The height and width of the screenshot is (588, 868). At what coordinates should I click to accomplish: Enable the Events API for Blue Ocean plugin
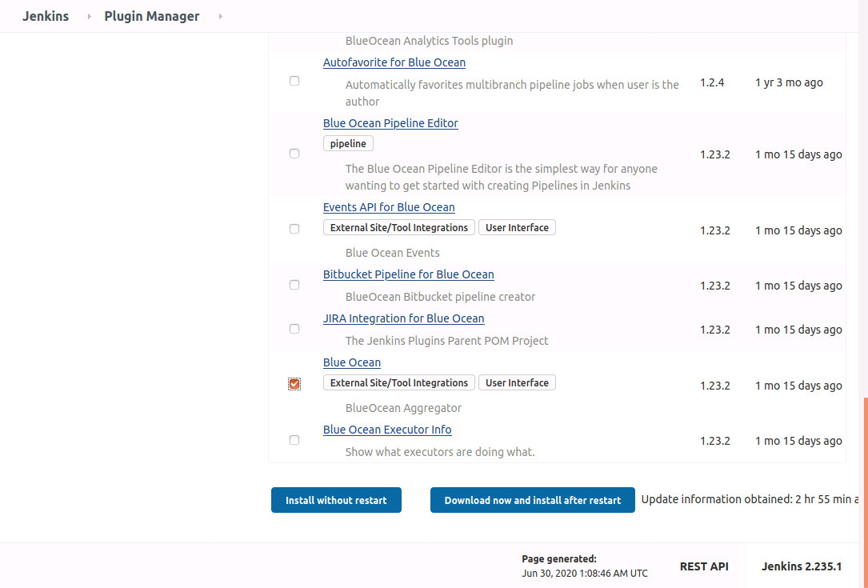294,229
